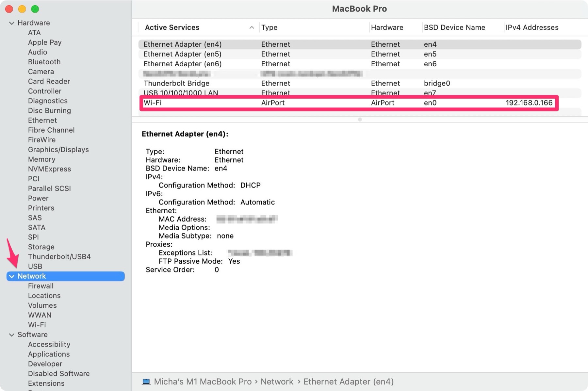This screenshot has height=391, width=588.
Task: Open Applications under Software
Action: click(49, 354)
